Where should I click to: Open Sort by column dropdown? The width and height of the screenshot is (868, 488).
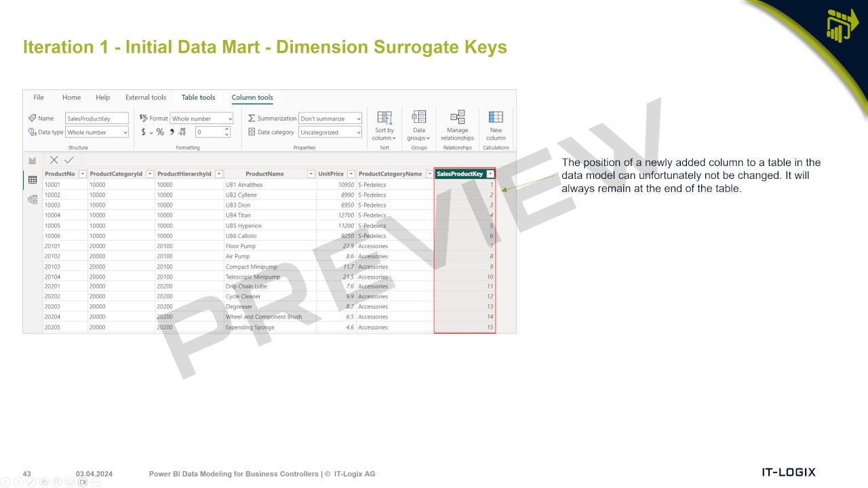384,126
